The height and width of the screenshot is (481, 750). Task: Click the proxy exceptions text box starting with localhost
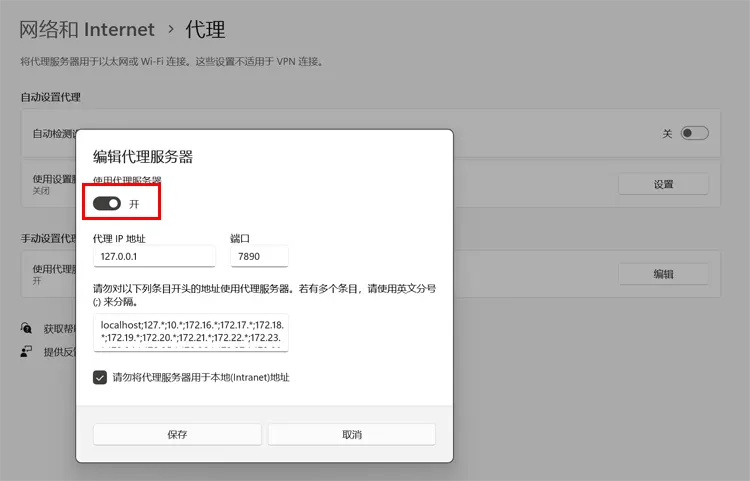click(191, 332)
